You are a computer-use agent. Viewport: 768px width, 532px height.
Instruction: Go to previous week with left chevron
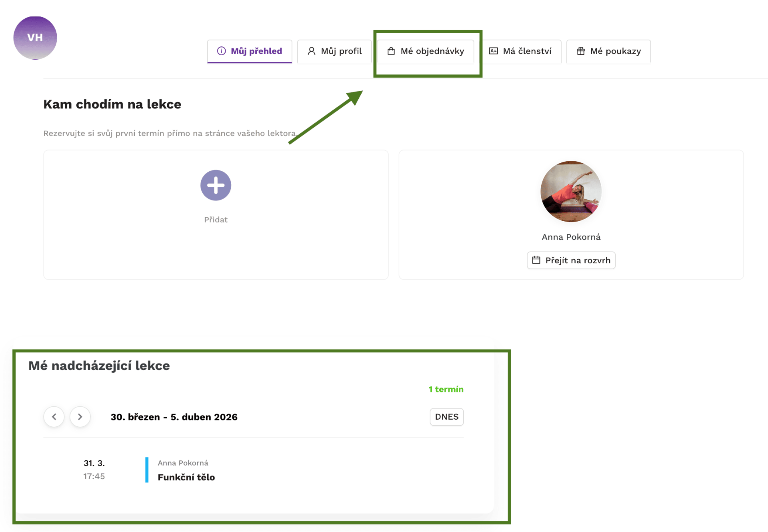[54, 417]
